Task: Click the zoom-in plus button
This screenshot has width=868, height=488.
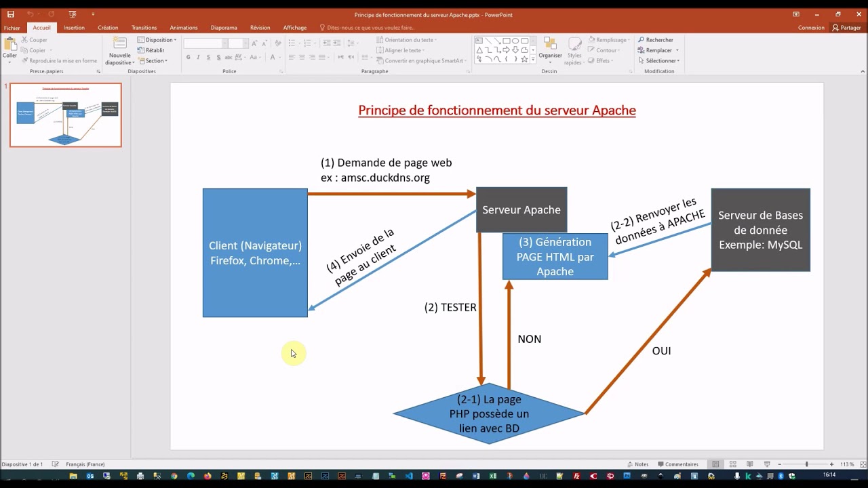Action: point(832,464)
